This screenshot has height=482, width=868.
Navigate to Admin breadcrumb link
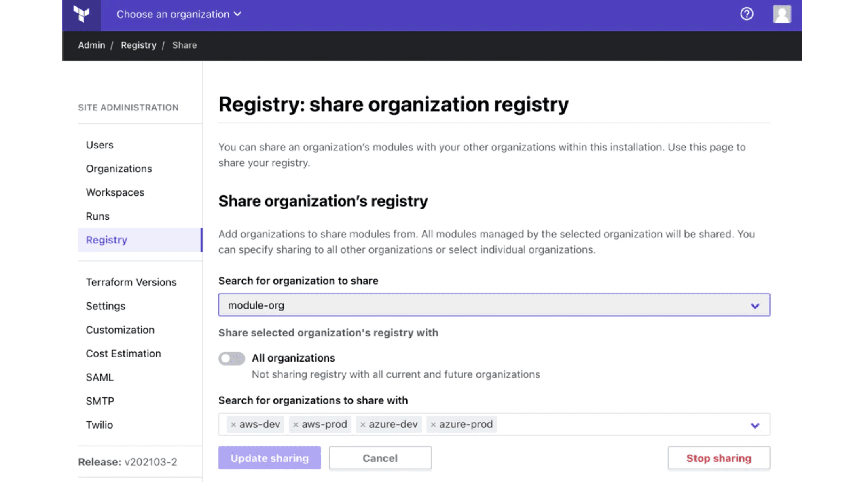click(91, 45)
